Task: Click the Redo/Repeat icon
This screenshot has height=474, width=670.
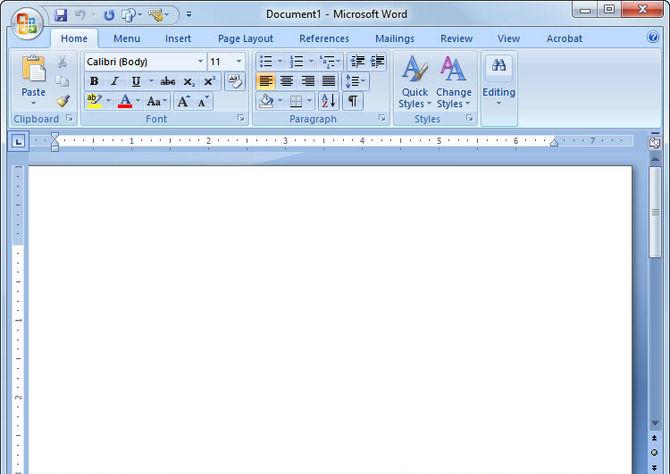Action: click(109, 15)
